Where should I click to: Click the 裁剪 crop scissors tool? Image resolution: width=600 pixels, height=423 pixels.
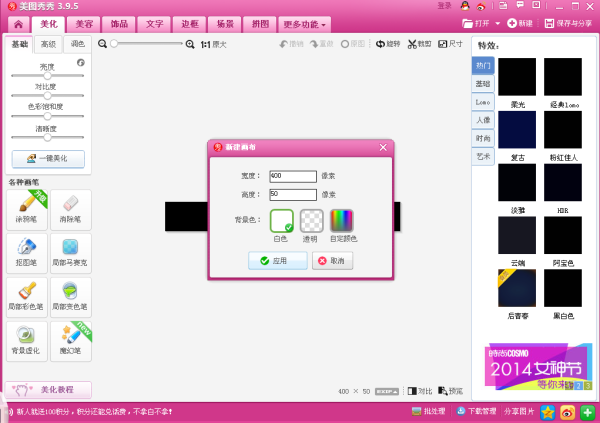(419, 44)
